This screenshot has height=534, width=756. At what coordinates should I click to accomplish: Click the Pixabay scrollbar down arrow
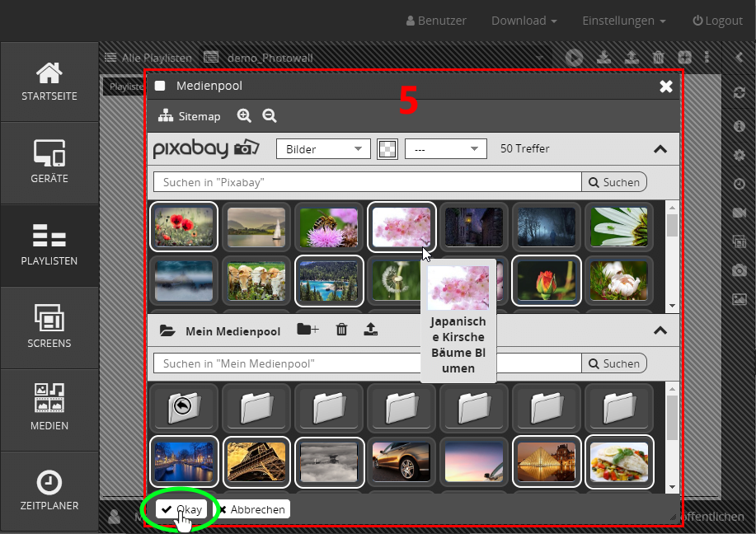pos(672,305)
